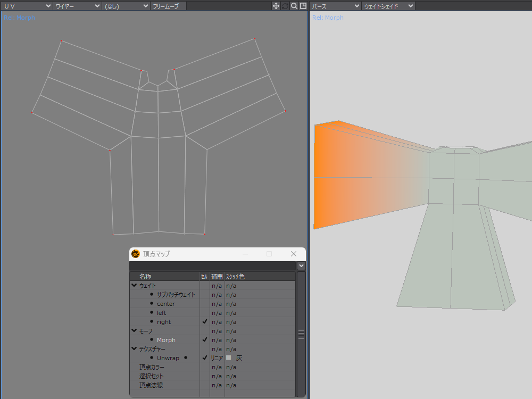Open the ワイヤー shading dropdown

pos(77,6)
